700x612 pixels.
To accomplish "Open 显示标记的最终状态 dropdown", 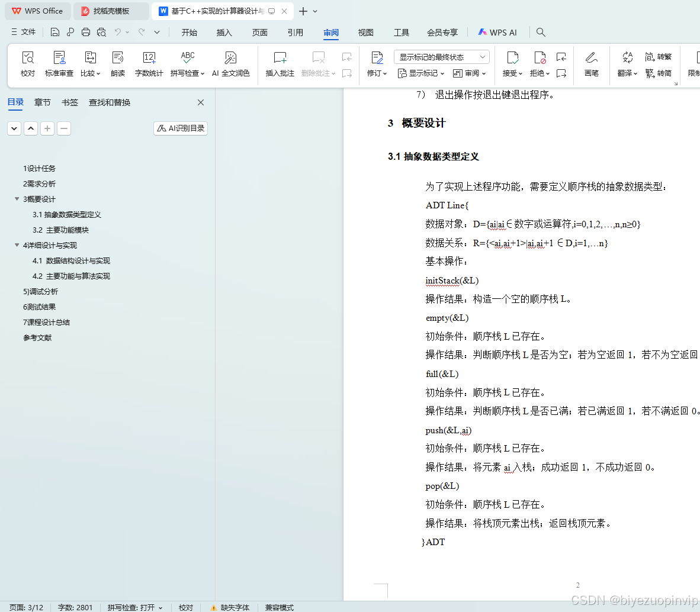I will point(442,57).
